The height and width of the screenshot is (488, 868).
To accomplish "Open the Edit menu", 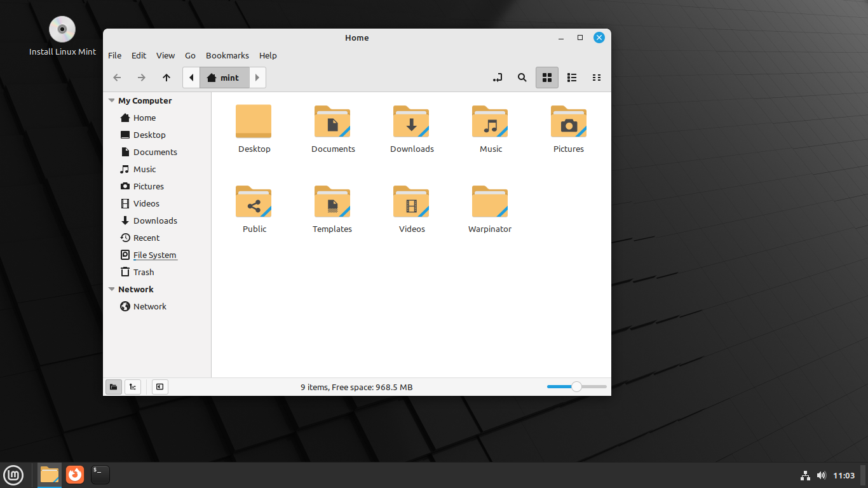I will click(139, 55).
